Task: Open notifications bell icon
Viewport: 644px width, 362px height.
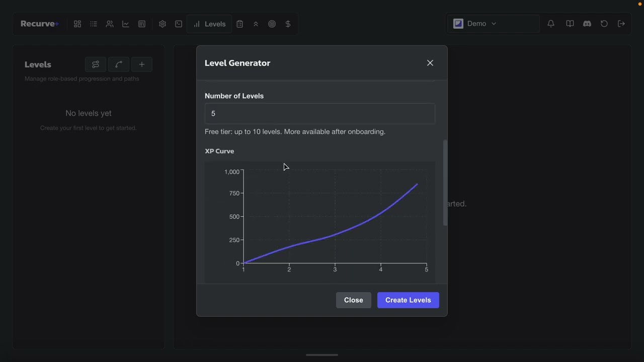Action: pos(551,24)
